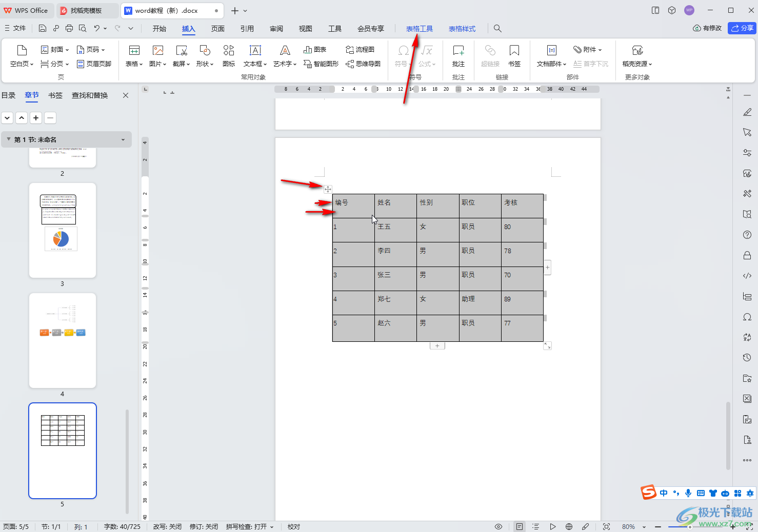Insert a blank page
This screenshot has height=532, width=758.
(x=22, y=56)
